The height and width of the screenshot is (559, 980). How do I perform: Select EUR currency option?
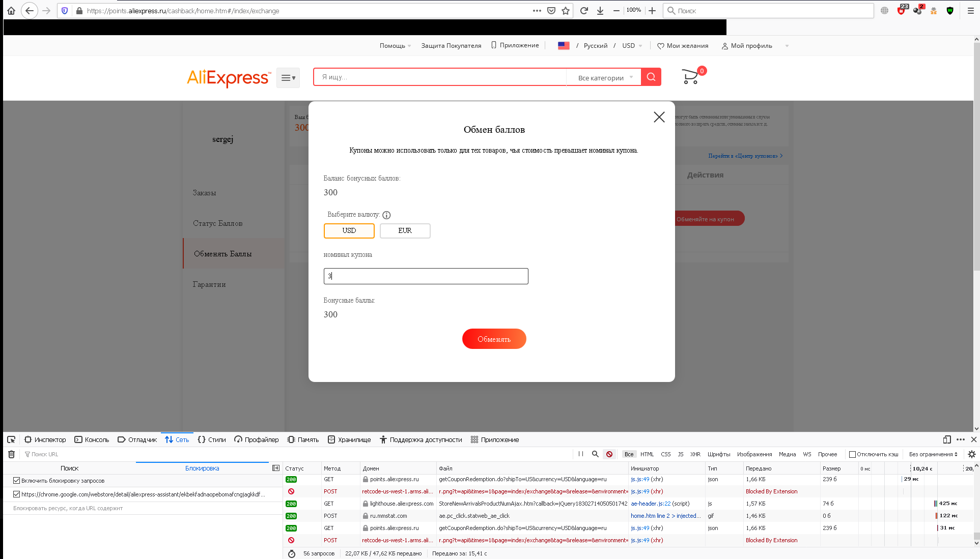405,231
